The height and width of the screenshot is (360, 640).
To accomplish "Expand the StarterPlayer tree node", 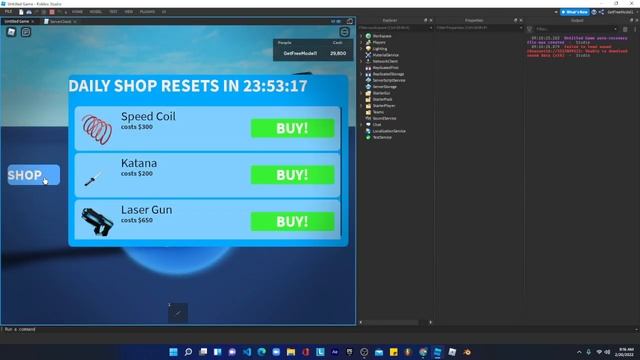I will (x=361, y=105).
